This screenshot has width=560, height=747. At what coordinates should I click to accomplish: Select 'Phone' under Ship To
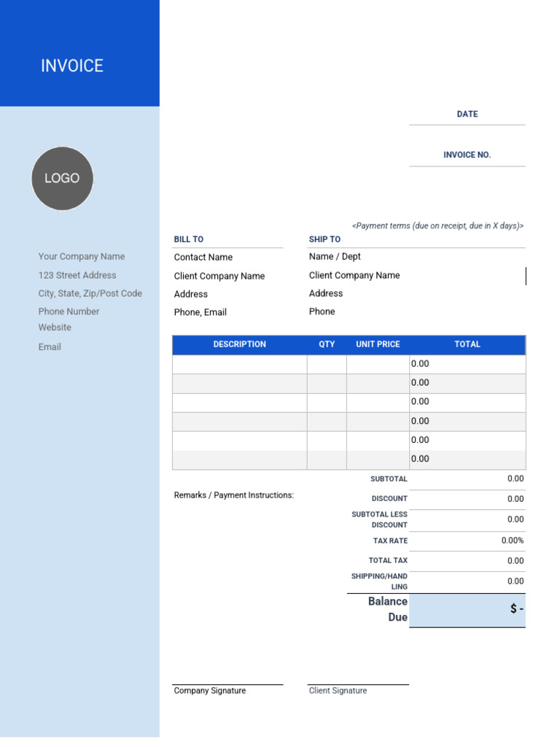[322, 311]
